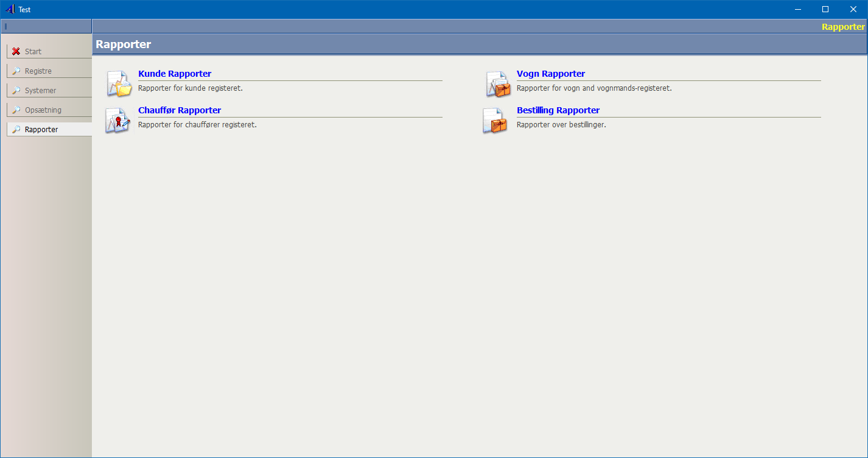Click the yellow Rapporter label at top right
Screen dimensions: 868x458
[x=843, y=27]
